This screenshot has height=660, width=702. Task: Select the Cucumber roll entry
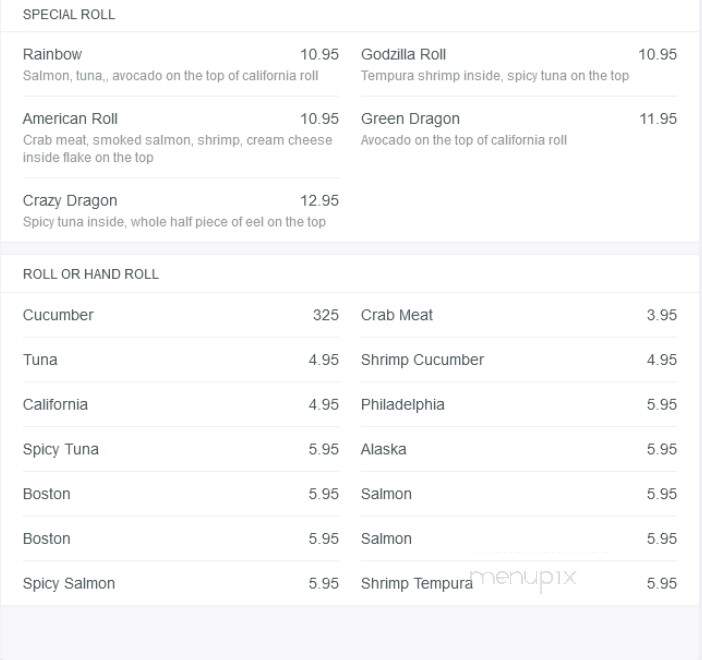[x=181, y=315]
